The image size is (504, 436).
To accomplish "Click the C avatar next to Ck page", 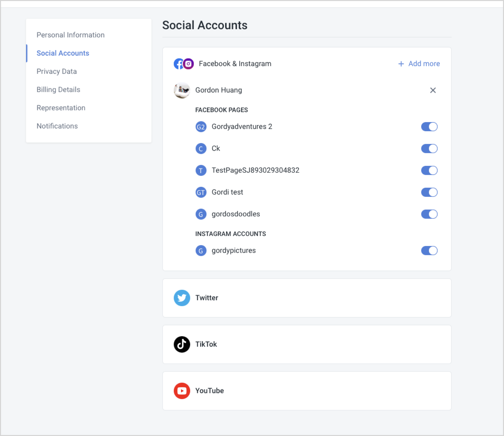I will click(x=201, y=148).
